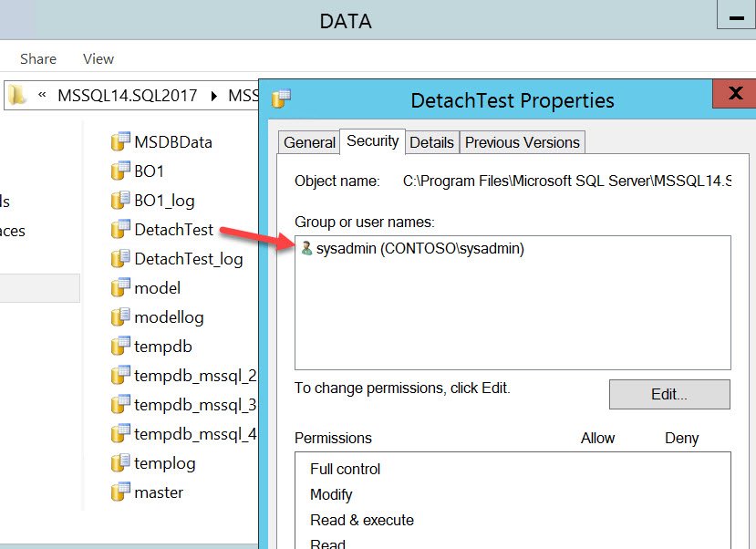This screenshot has width=756, height=549.
Task: Select the modellog file icon
Action: click(120, 317)
